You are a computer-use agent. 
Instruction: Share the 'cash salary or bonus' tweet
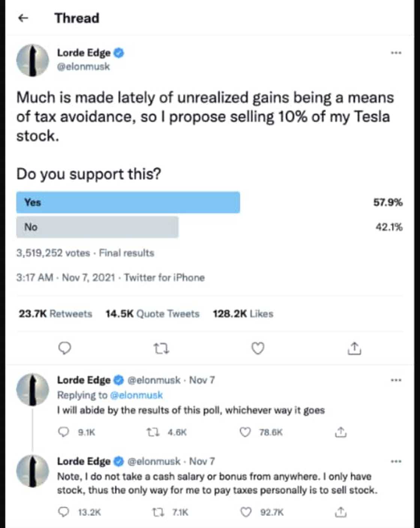tap(340, 512)
